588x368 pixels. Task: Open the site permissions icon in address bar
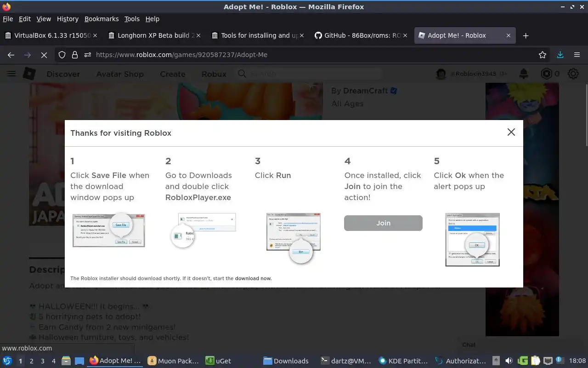(88, 55)
